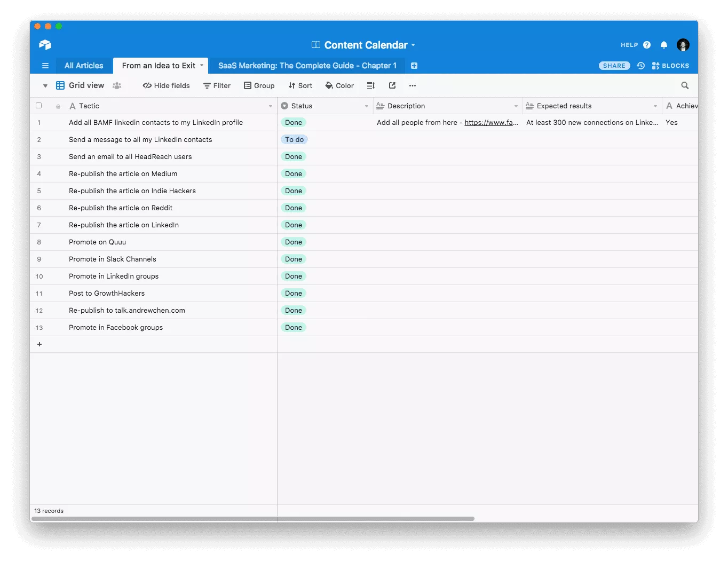Toggle the select all rows checkbox
Screen dimensions: 728x562
coord(39,106)
